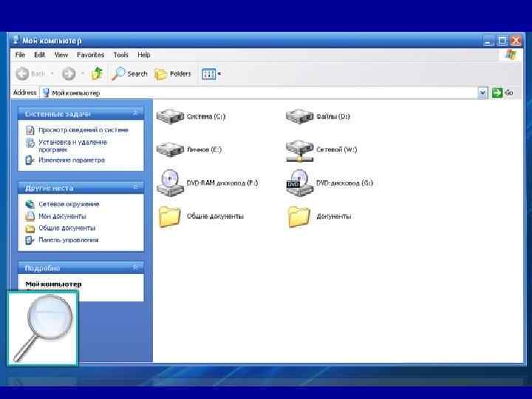Viewport: 532px width, 399px height.
Task: Select the Документы folder icon
Action: pyautogui.click(x=299, y=216)
